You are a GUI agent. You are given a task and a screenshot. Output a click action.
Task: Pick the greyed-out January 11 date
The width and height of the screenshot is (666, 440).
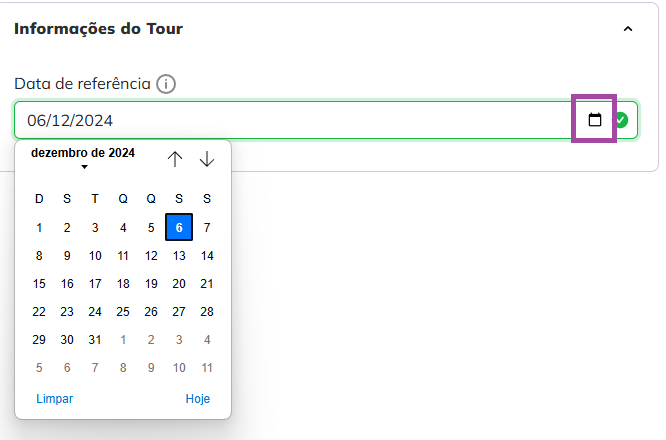(207, 367)
